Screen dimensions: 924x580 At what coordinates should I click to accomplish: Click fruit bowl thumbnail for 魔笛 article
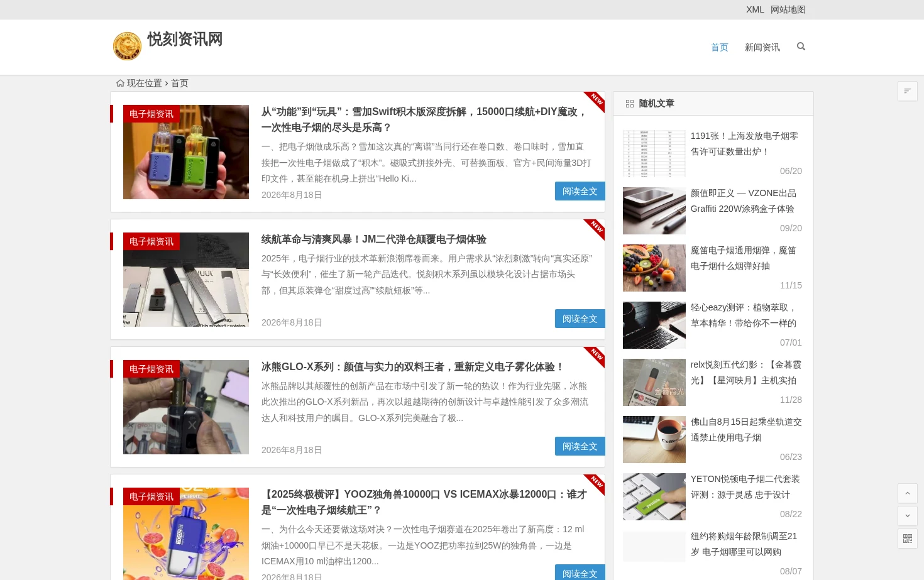(654, 268)
